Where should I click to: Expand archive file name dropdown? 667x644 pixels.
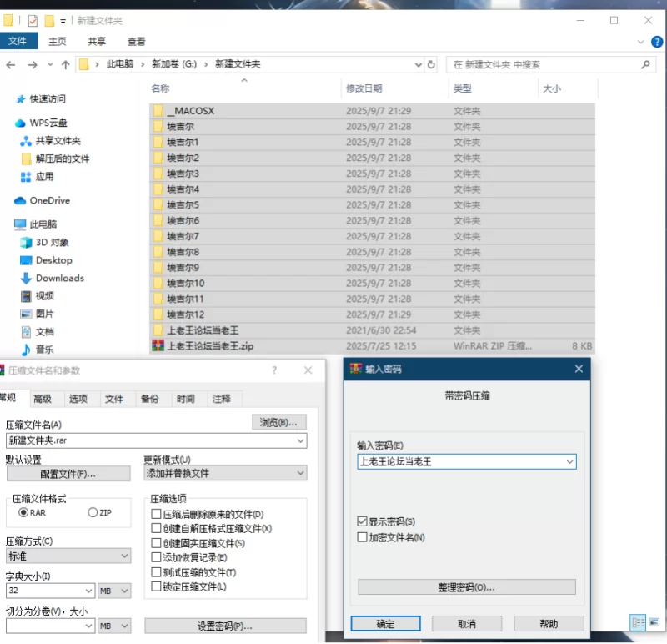point(300,440)
